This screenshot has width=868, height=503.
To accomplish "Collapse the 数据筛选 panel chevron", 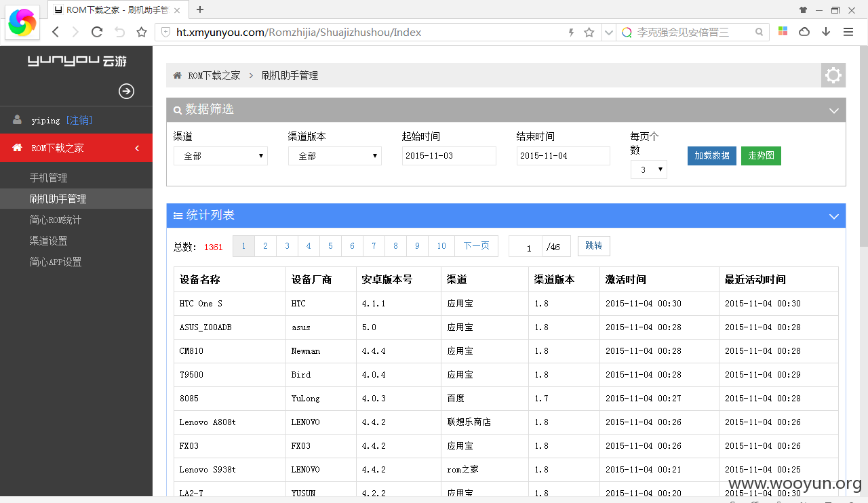I will [x=834, y=110].
